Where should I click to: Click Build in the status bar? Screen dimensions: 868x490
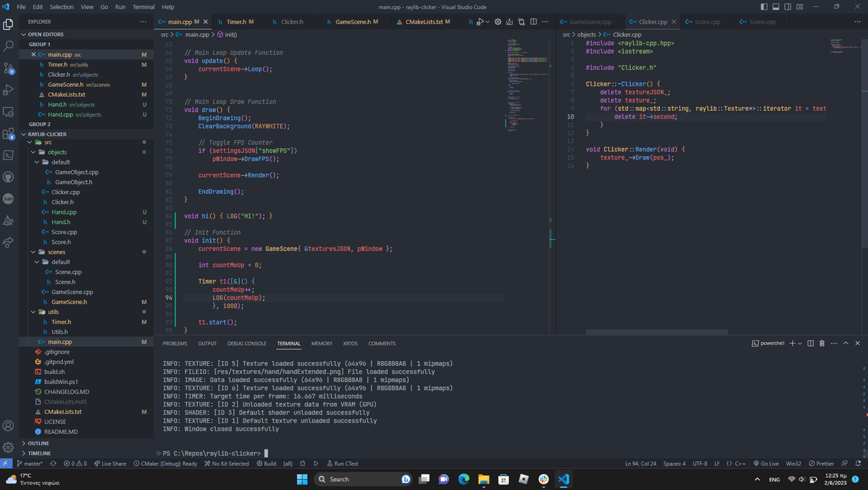coord(266,464)
